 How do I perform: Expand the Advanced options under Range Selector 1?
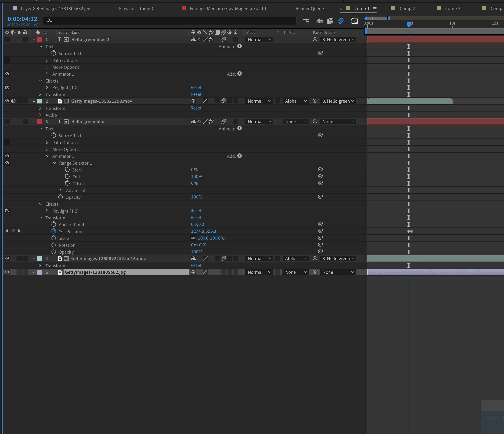pos(61,190)
